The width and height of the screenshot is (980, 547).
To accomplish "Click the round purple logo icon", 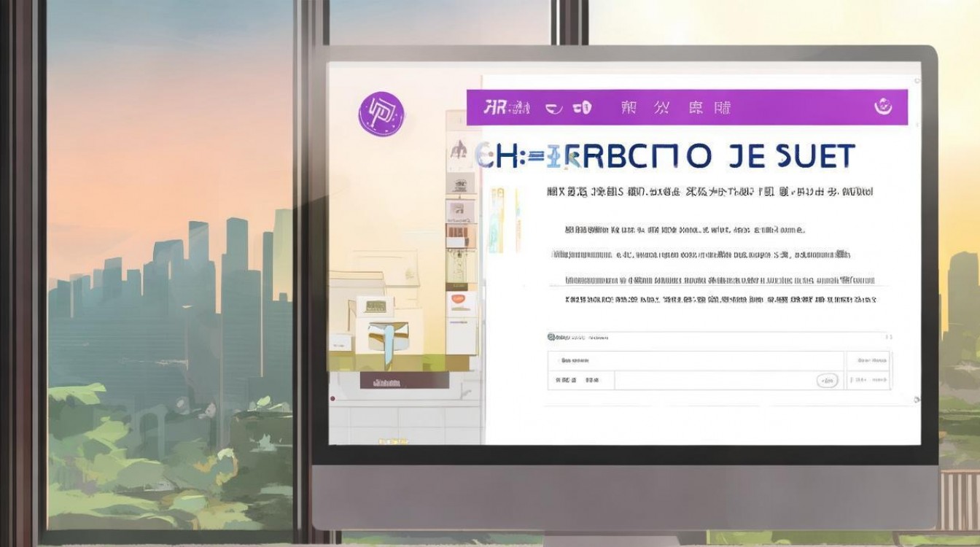I will point(381,114).
